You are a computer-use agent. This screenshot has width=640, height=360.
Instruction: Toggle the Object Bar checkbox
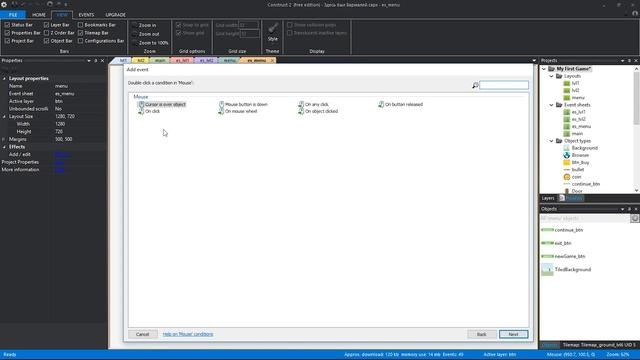click(46, 41)
